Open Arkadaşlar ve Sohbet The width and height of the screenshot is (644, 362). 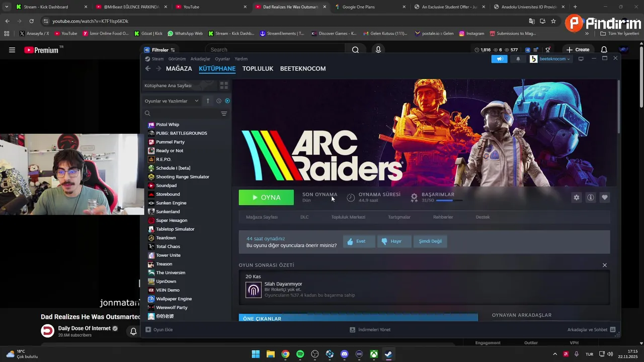coord(591,330)
